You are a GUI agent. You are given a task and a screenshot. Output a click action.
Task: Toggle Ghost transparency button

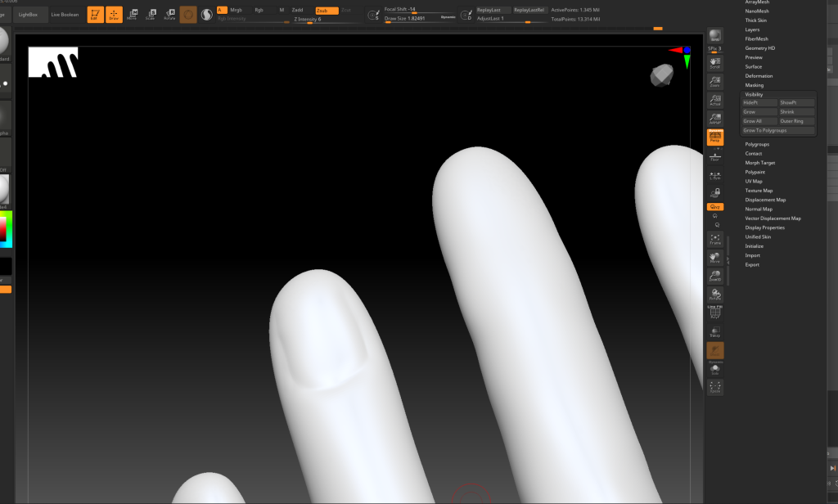715,350
